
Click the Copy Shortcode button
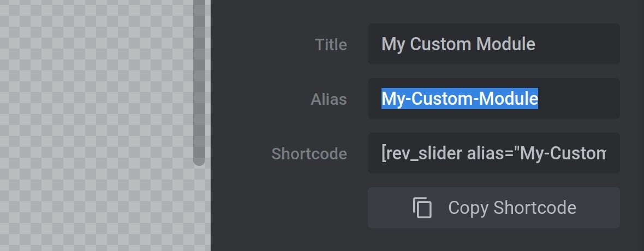tap(494, 207)
